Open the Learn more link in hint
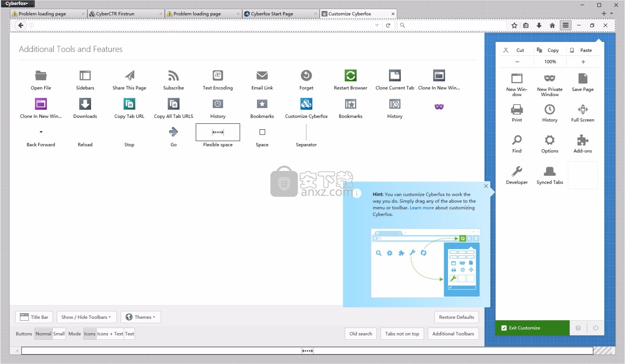625x364 pixels. pos(421,208)
